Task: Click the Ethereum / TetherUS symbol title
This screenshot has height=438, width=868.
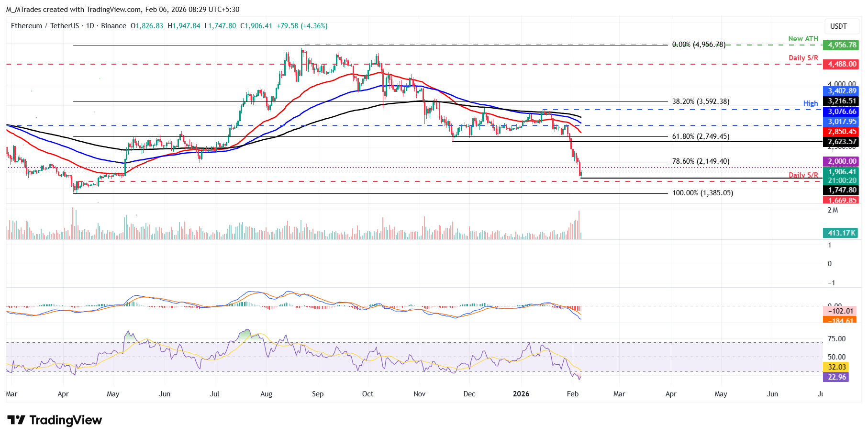Action: [x=45, y=26]
